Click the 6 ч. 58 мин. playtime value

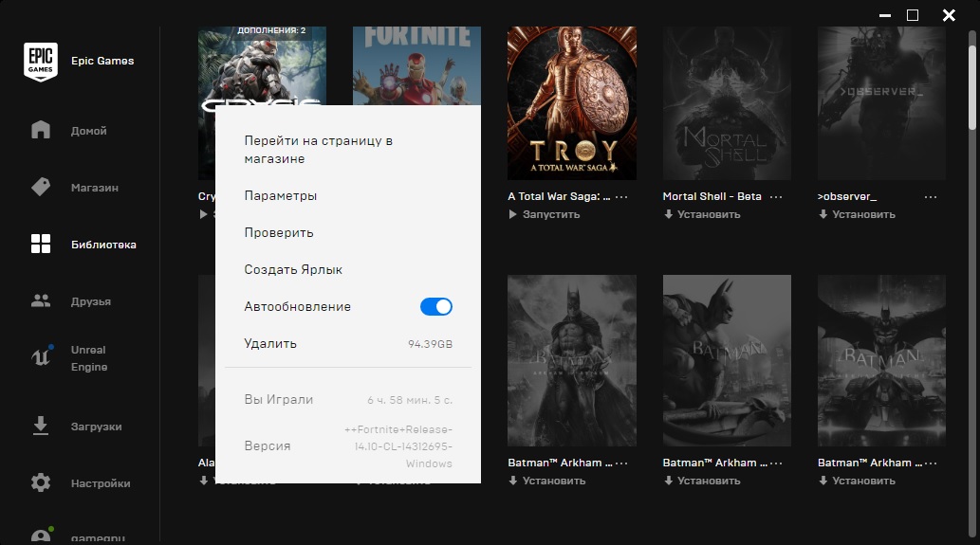410,400
